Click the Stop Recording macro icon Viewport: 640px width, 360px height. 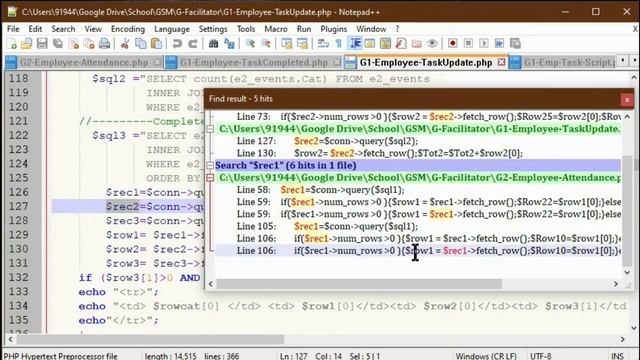pyautogui.click(x=468, y=44)
